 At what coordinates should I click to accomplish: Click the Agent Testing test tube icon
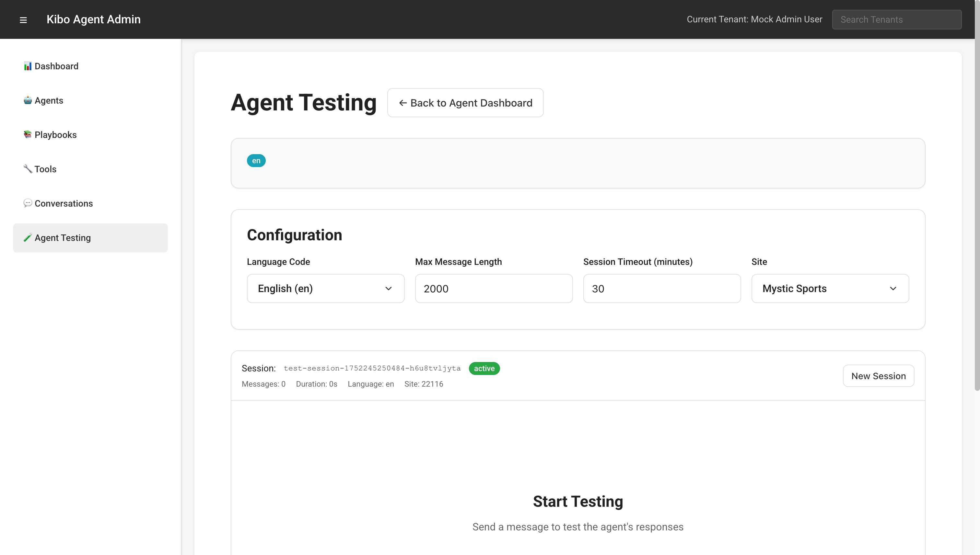pyautogui.click(x=28, y=238)
